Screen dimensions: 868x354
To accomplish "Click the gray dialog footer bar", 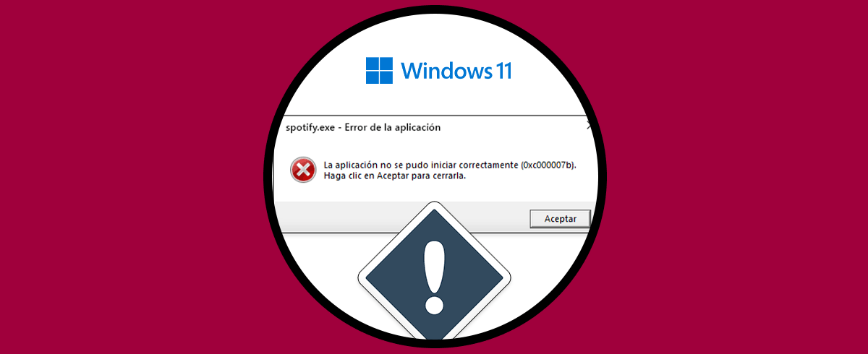I will (434, 217).
